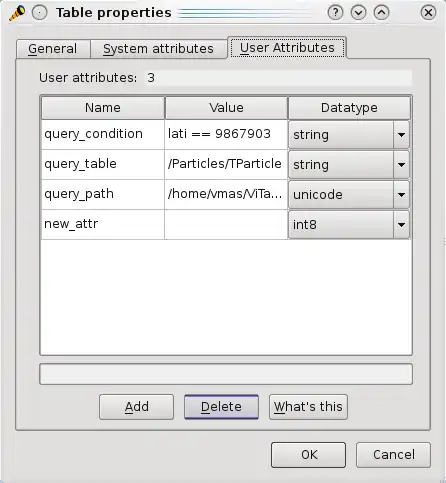446x483 pixels.
Task: Confirm with the OK button
Action: [308, 455]
